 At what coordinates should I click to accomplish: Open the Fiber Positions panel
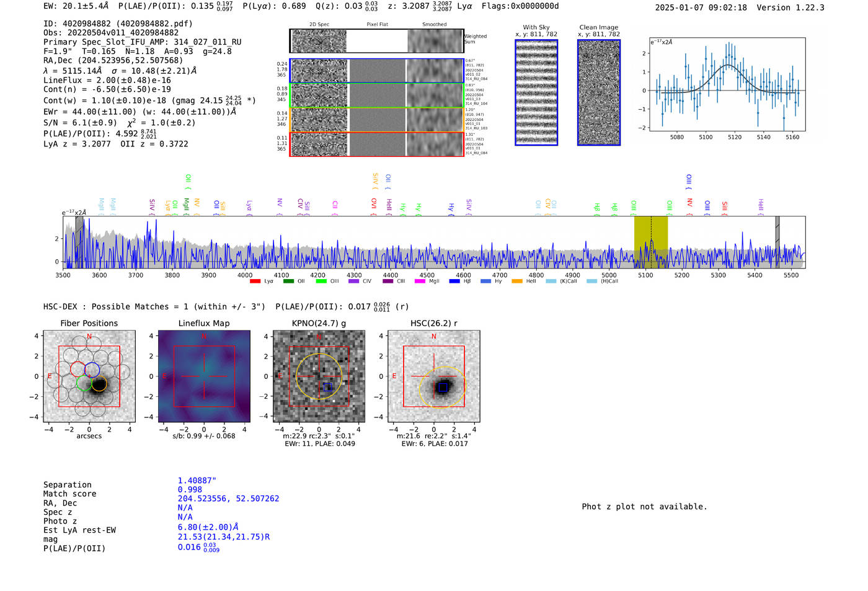(x=89, y=376)
